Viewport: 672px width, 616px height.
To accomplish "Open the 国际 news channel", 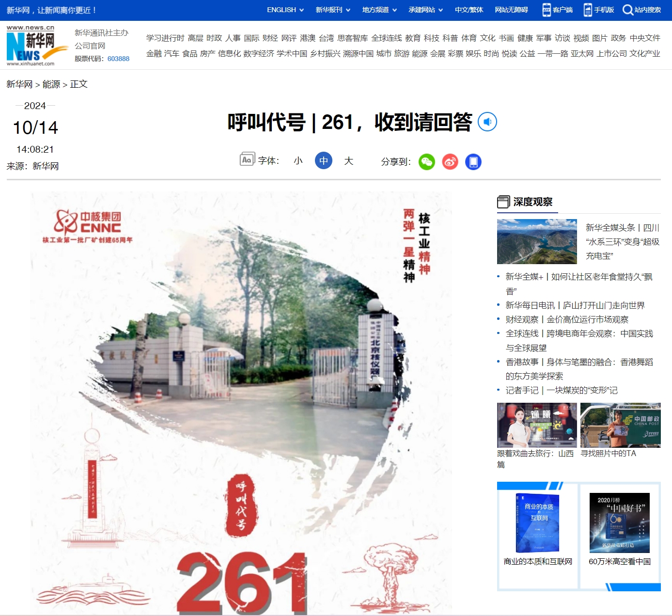I will [251, 38].
